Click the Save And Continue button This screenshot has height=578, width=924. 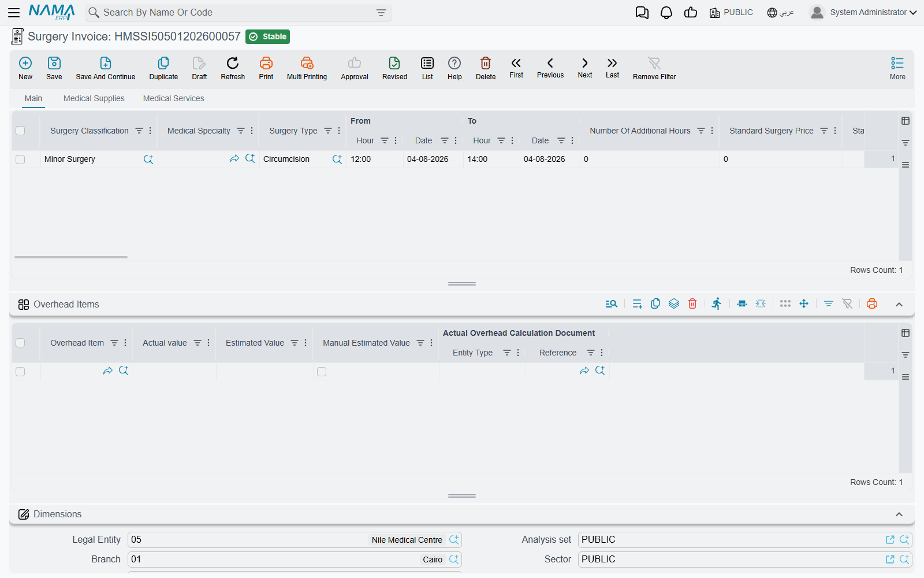106,68
